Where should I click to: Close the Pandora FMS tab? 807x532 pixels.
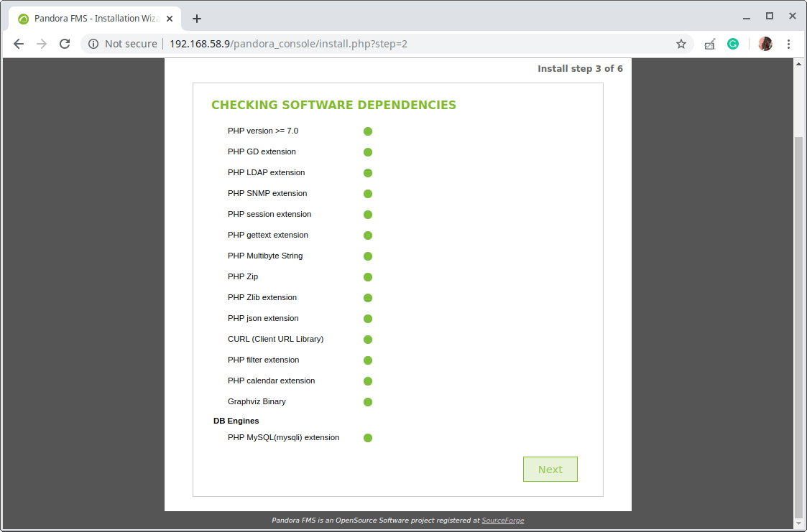pyautogui.click(x=170, y=19)
